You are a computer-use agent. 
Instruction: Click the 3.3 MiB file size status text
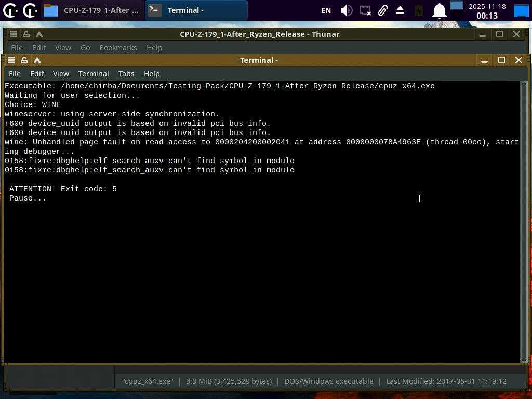tap(229, 381)
